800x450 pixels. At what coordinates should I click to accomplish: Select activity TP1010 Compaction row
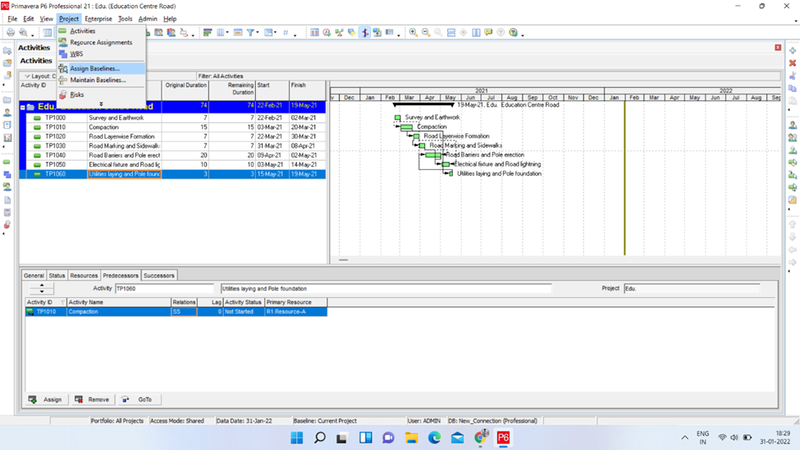tap(176, 127)
